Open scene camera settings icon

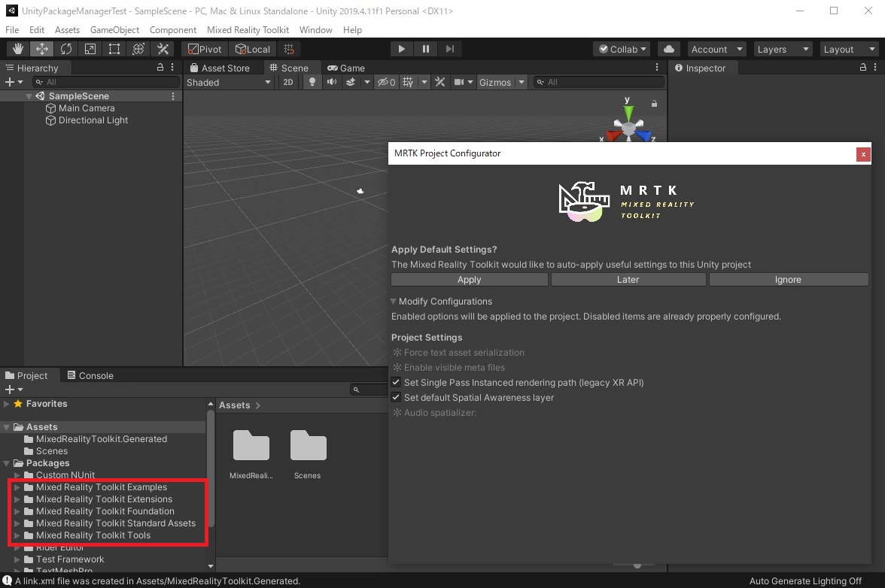[459, 82]
